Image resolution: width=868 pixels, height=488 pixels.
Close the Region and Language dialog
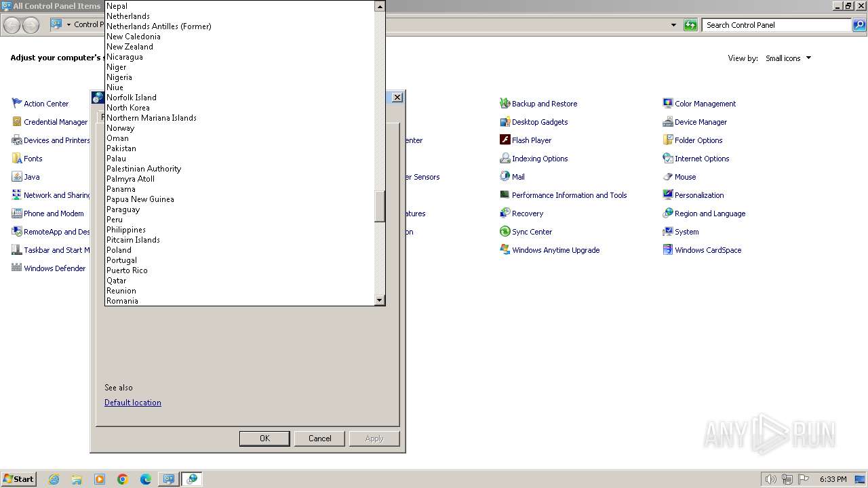tap(397, 97)
